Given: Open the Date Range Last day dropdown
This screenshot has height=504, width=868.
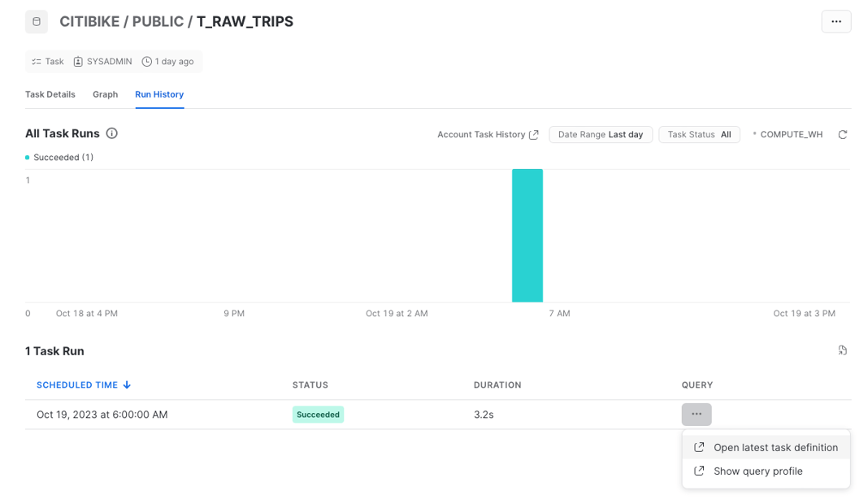Looking at the screenshot, I should point(601,135).
